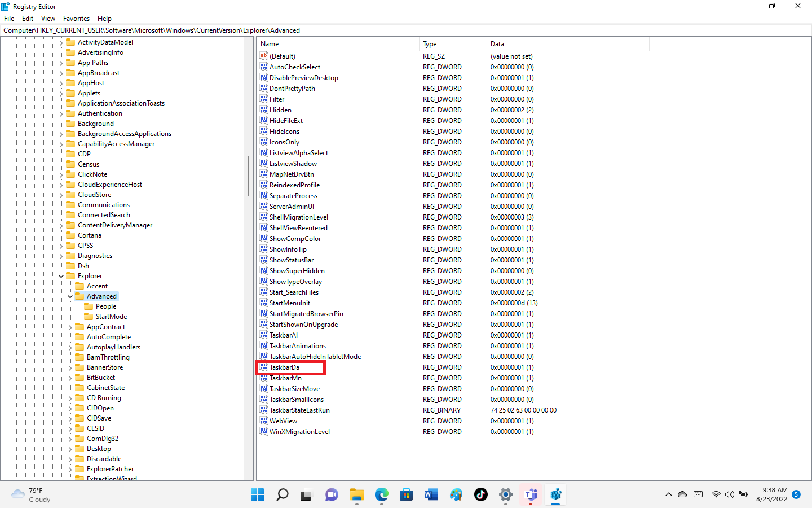Viewport: 812px width, 508px height.
Task: Select the TaskbarSmallIcons value
Action: pos(297,399)
